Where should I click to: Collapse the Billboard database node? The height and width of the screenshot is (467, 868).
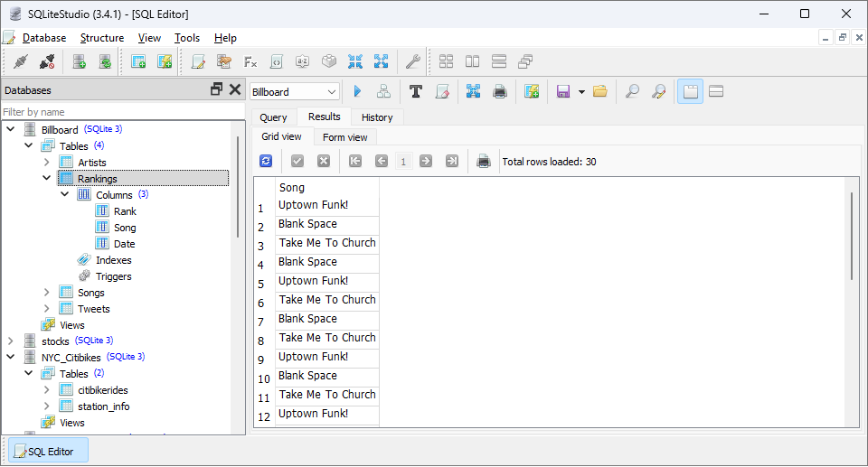(x=11, y=129)
